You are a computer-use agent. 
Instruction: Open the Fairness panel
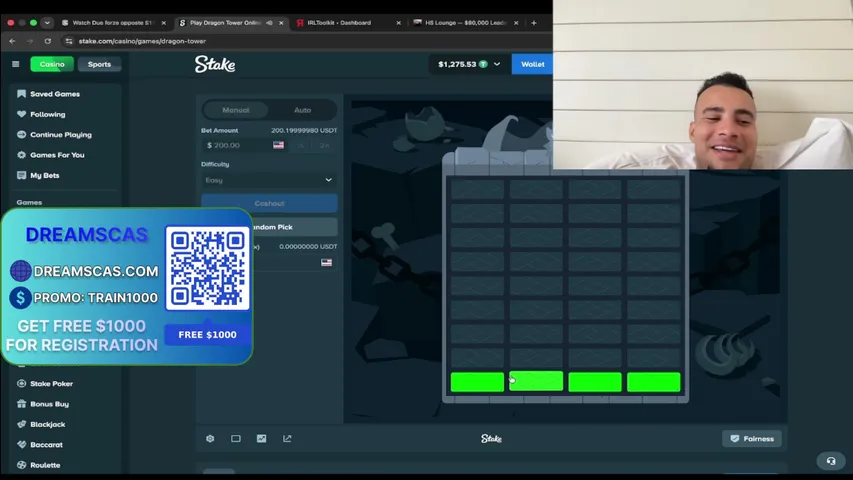pos(752,439)
